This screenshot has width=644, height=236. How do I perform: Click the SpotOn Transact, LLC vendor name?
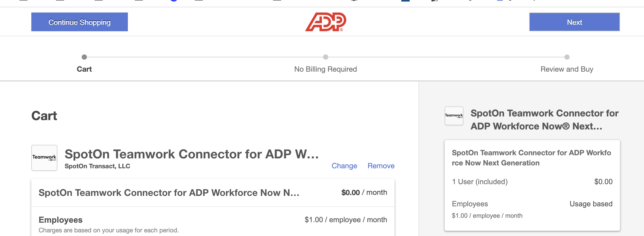(x=97, y=166)
